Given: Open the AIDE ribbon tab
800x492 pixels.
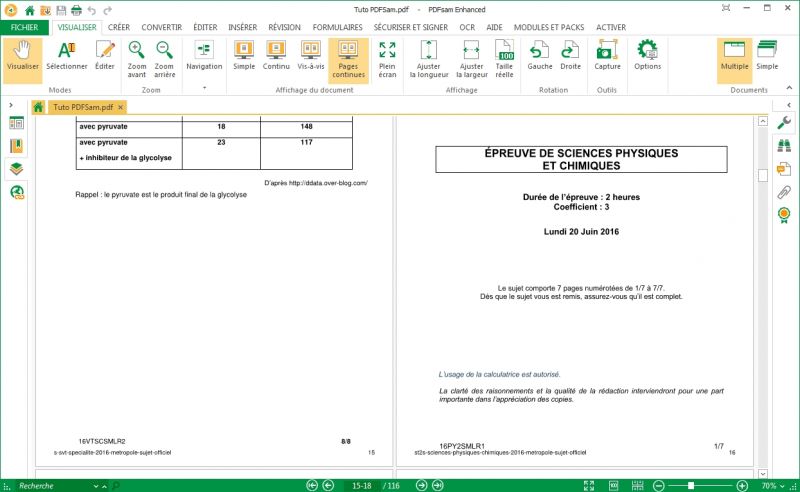Looking at the screenshot, I should (494, 27).
